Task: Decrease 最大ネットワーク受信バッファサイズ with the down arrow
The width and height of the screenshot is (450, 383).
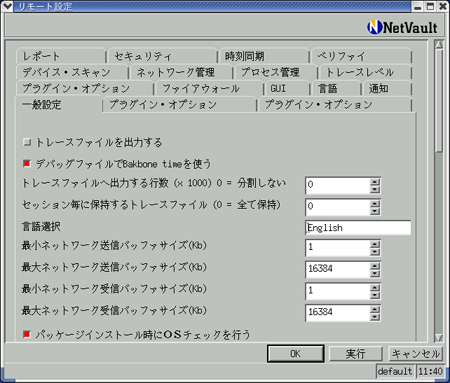Action: click(x=375, y=317)
